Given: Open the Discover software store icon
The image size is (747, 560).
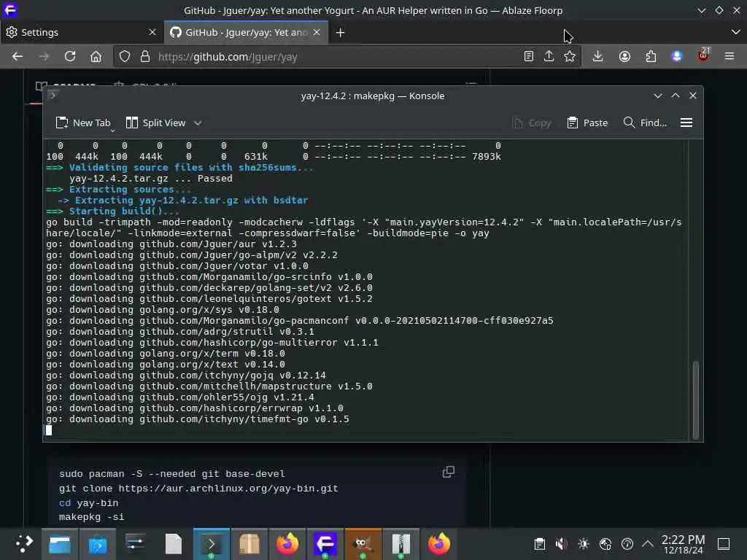Looking at the screenshot, I should (x=98, y=544).
